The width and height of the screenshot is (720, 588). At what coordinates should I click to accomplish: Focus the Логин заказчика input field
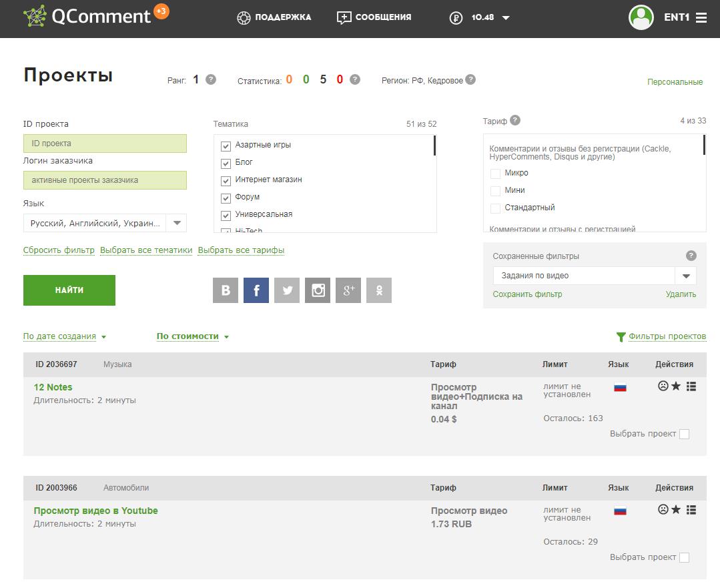tap(105, 180)
